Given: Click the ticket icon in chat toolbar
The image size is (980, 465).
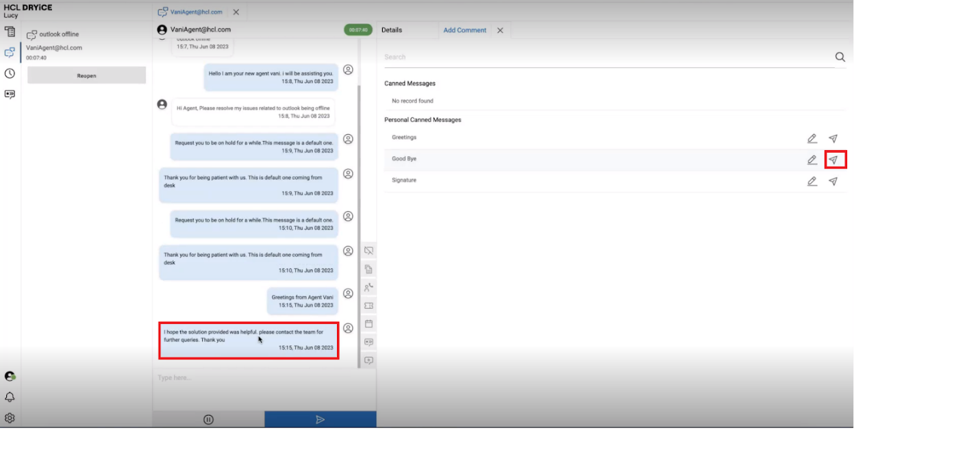Looking at the screenshot, I should (368, 305).
